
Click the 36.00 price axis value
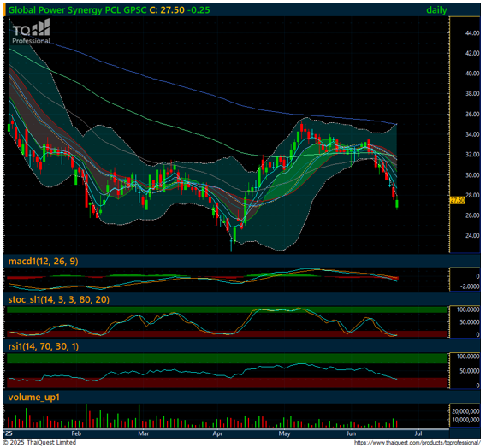pos(472,115)
